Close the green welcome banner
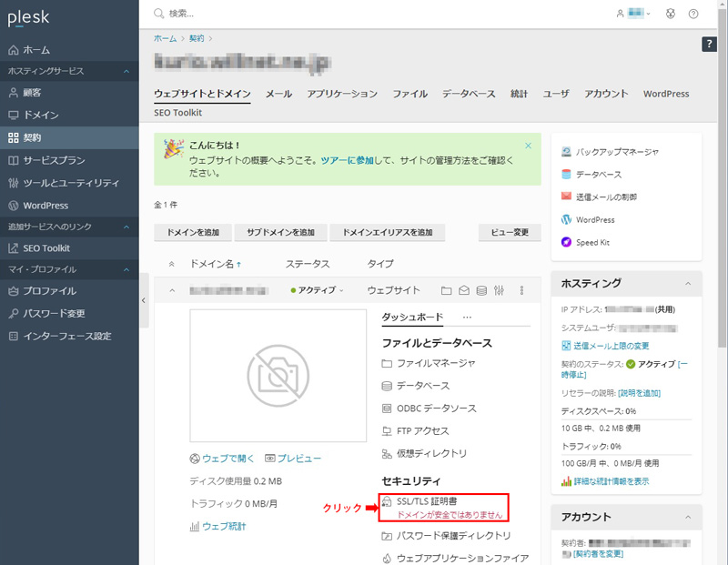728x565 pixels. point(528,146)
